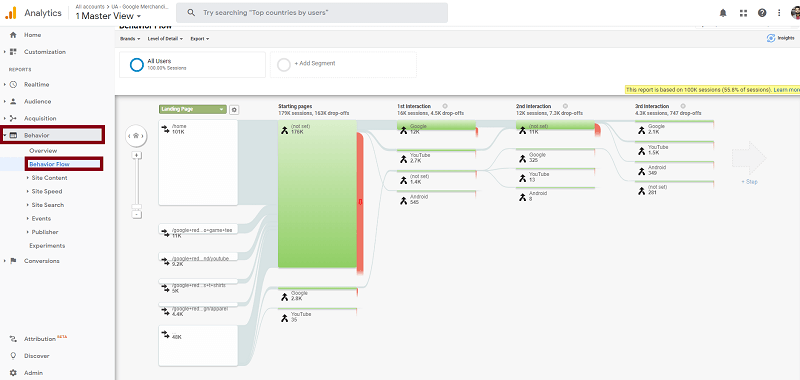Open the Export dropdown menu
This screenshot has width=800, height=380.
pos(199,39)
